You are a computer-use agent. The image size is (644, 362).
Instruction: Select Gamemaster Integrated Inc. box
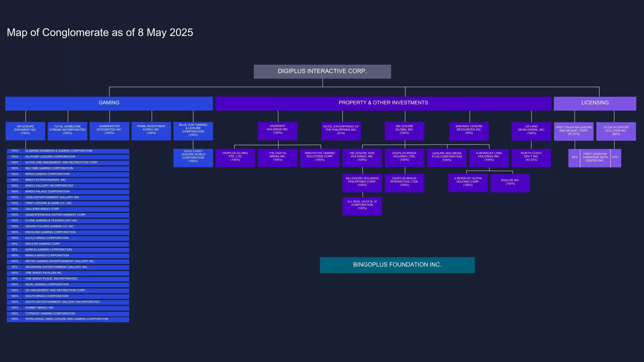pos(109,131)
